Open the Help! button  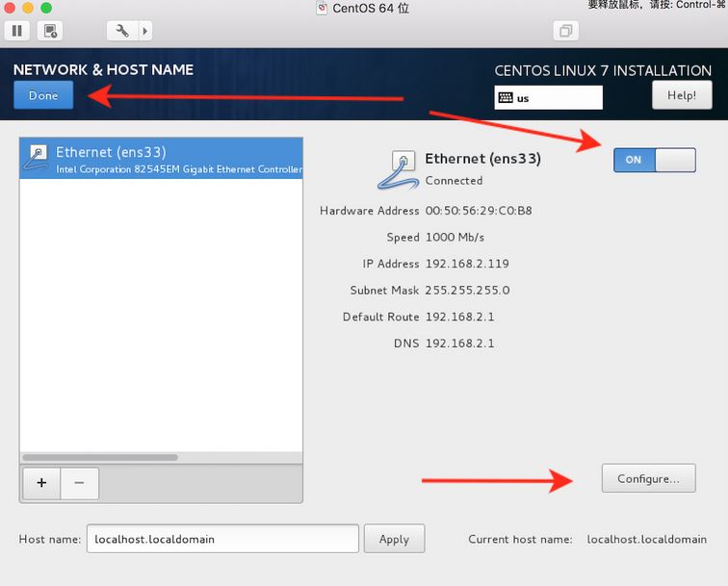coord(682,95)
